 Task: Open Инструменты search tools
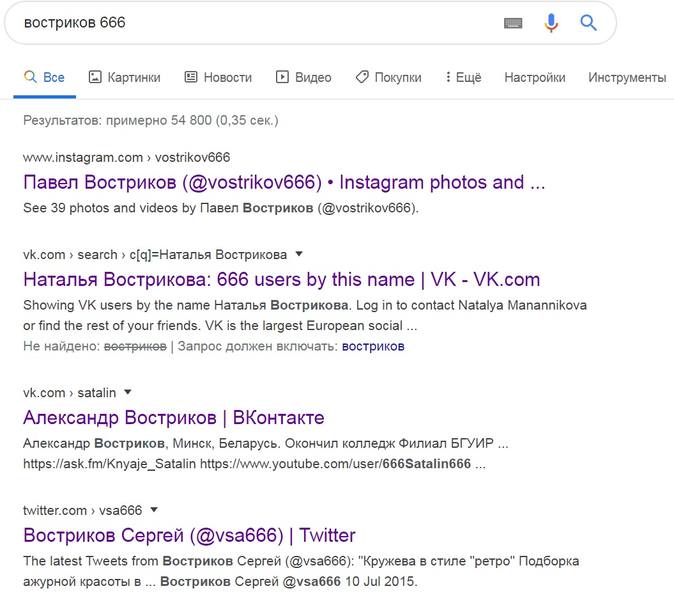coord(627,77)
